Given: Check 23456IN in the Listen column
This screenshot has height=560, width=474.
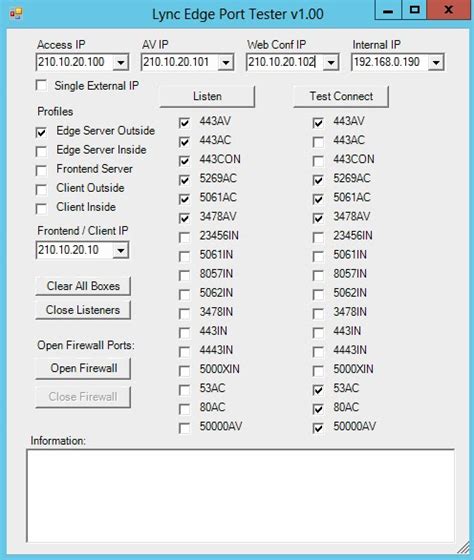Looking at the screenshot, I should click(x=184, y=237).
